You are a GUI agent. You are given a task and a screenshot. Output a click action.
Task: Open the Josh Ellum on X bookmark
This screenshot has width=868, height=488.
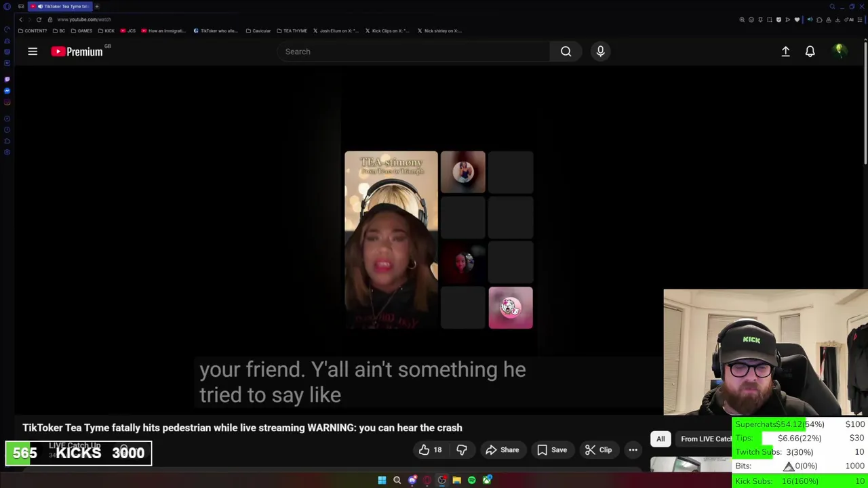click(x=336, y=30)
